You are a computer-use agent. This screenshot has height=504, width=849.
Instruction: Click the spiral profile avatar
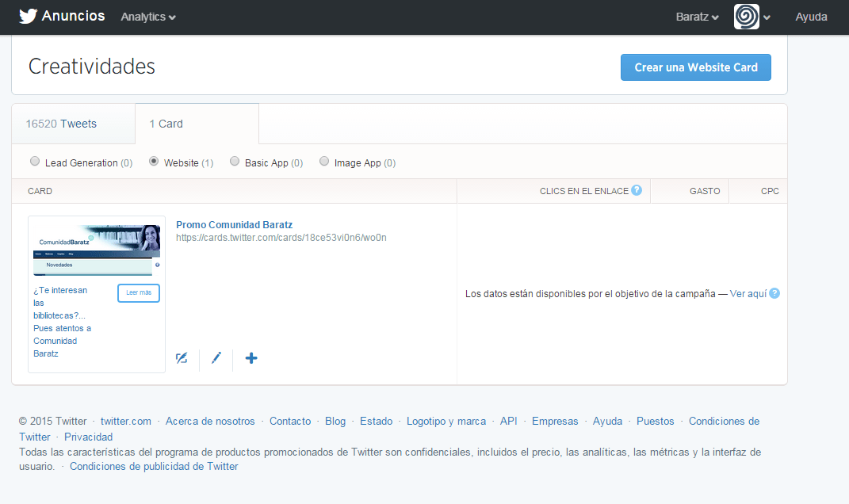tap(746, 17)
